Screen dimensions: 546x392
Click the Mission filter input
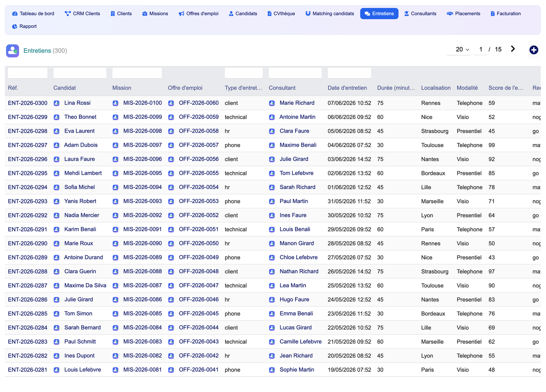[137, 73]
